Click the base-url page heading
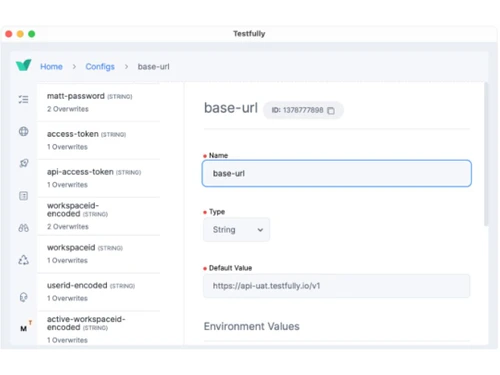This screenshot has height=375, width=500. [x=231, y=108]
